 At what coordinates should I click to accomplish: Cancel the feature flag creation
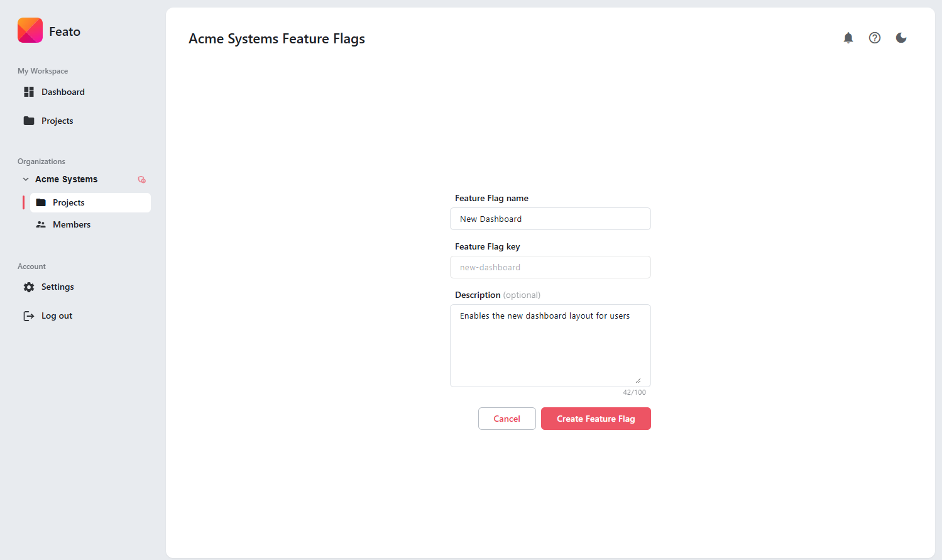click(x=507, y=419)
